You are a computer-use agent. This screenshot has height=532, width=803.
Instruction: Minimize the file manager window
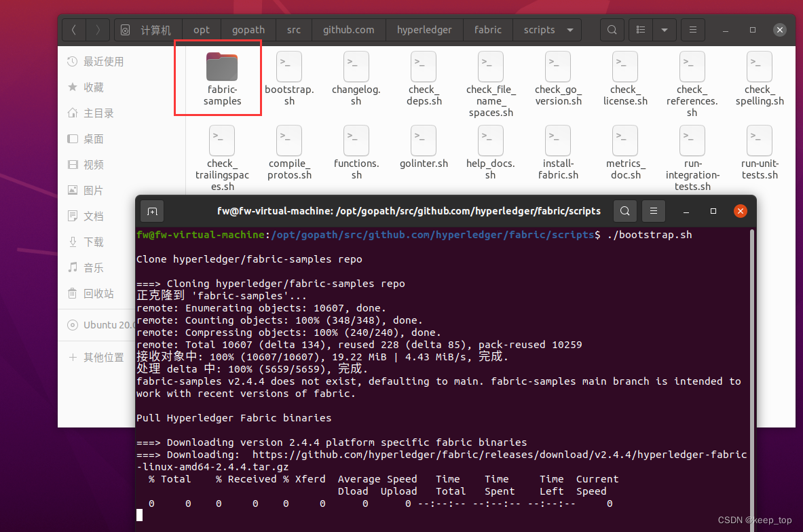[x=726, y=30]
